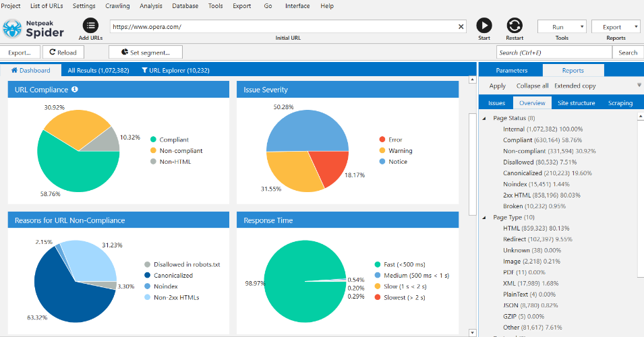The width and height of the screenshot is (644, 337).
Task: Open the Run tools dropdown
Action: (x=561, y=27)
